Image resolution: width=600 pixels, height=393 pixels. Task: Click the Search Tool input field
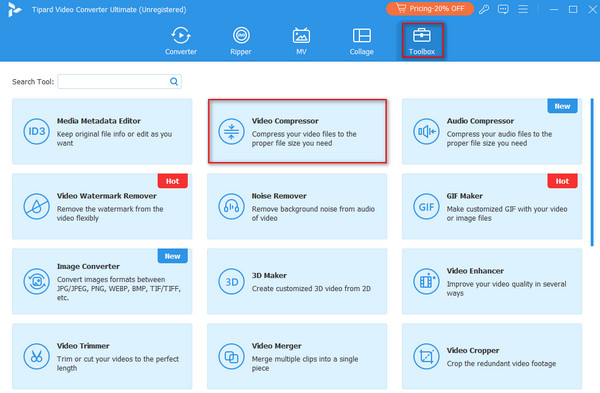tap(119, 82)
